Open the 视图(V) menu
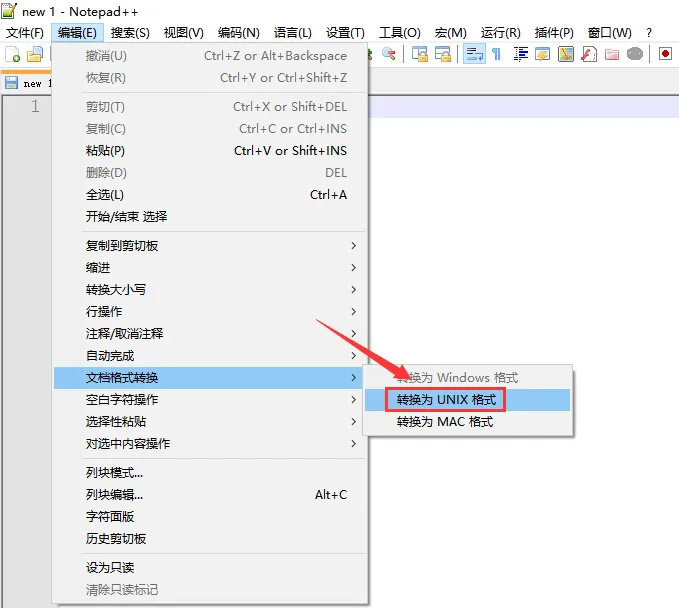679x608 pixels. pos(184,33)
